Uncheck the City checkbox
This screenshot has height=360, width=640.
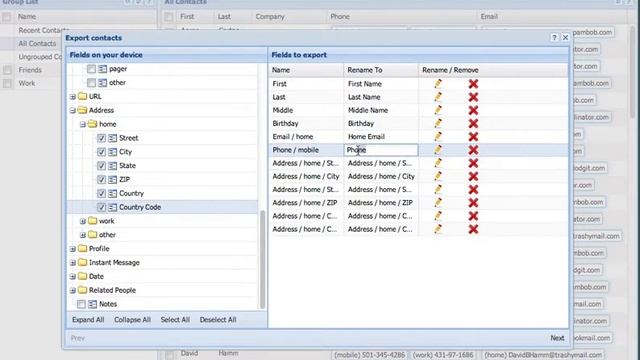[x=101, y=152]
